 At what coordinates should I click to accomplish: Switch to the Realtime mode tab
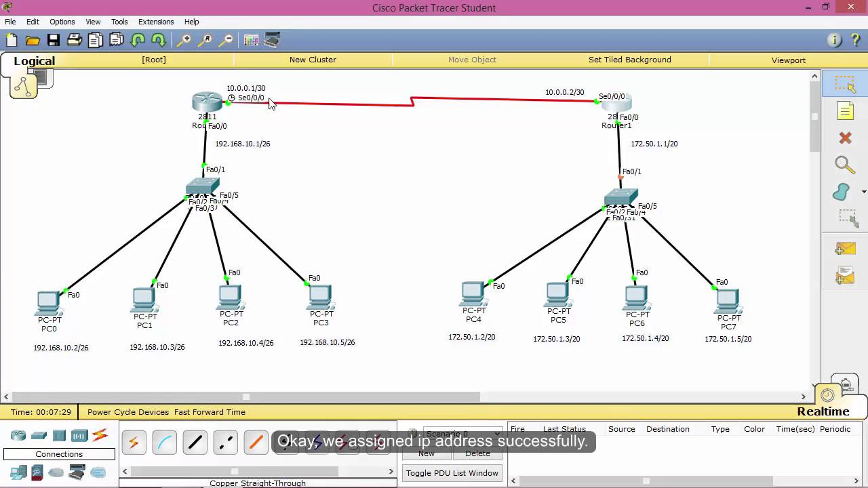pyautogui.click(x=823, y=411)
